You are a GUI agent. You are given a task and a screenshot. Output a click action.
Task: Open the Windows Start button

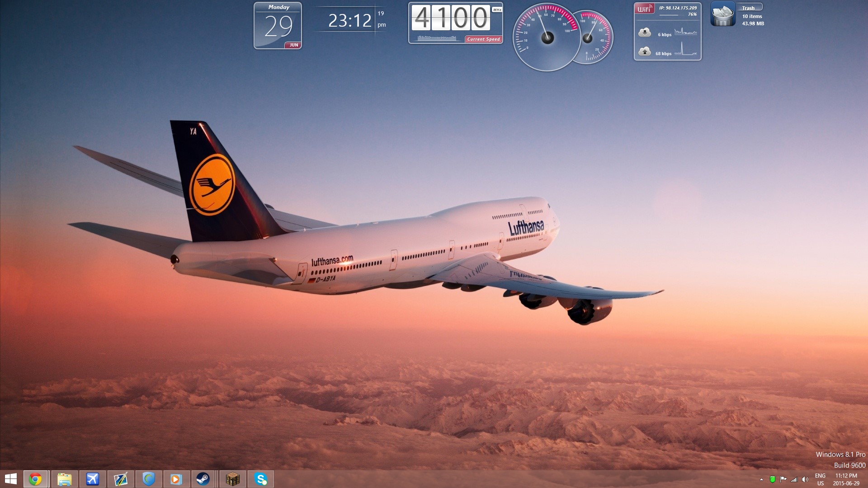10,479
